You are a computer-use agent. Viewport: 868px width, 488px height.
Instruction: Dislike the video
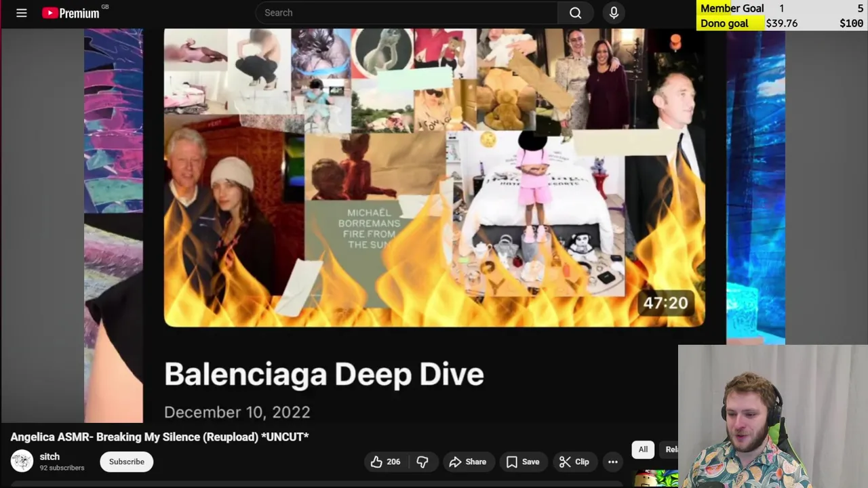coord(422,462)
